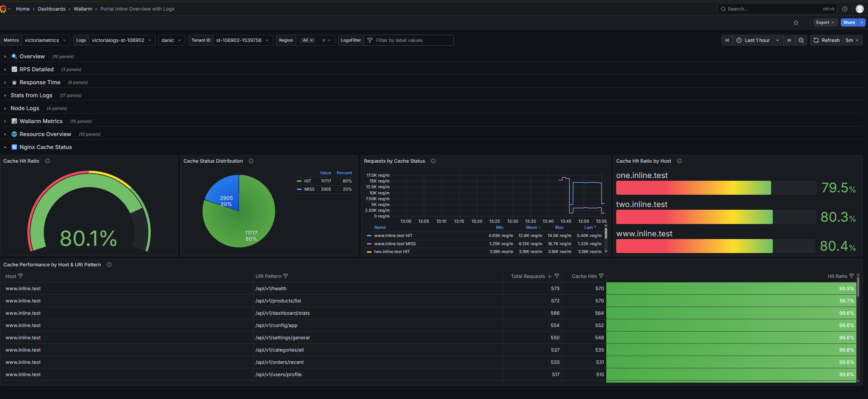Click the zoom out time range icon

[801, 40]
